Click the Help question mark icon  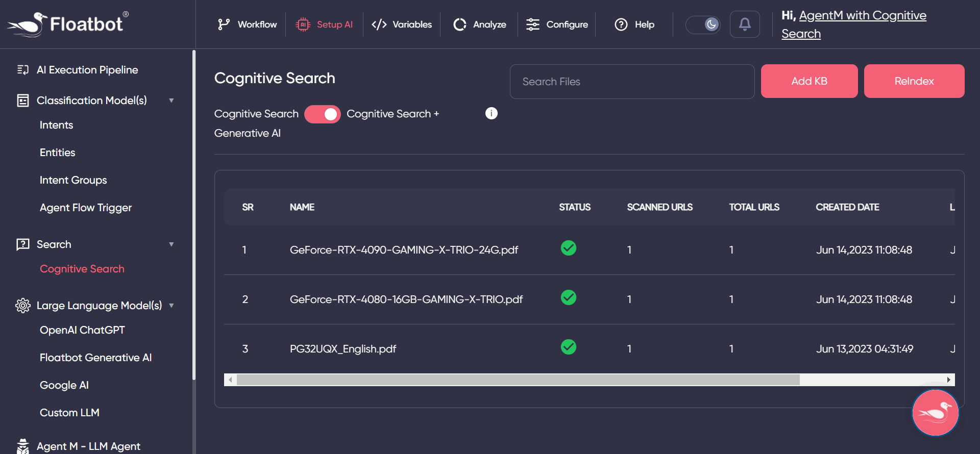click(x=621, y=24)
